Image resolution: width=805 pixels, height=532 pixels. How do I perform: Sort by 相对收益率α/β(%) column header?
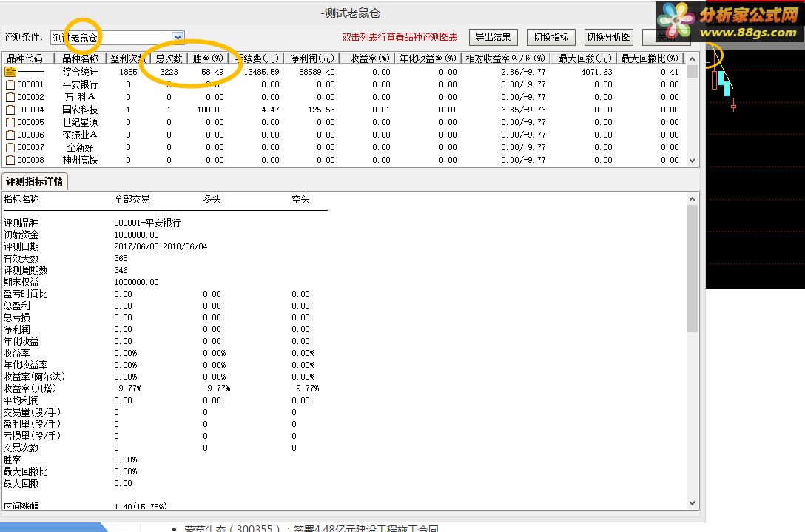point(505,58)
